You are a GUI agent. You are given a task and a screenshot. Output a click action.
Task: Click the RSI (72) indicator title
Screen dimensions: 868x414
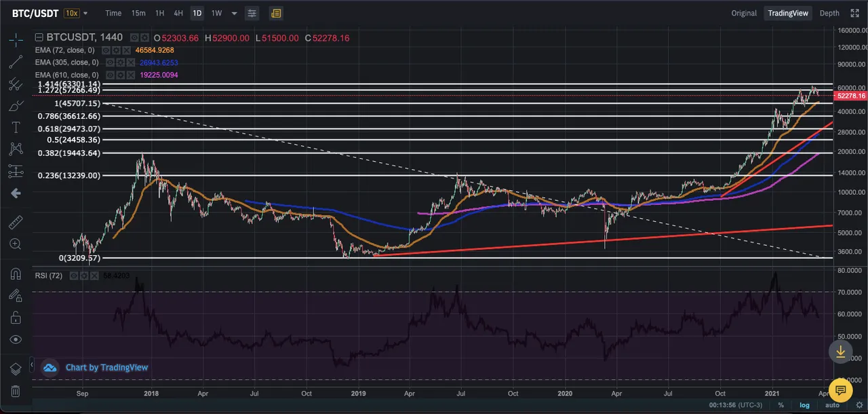49,276
